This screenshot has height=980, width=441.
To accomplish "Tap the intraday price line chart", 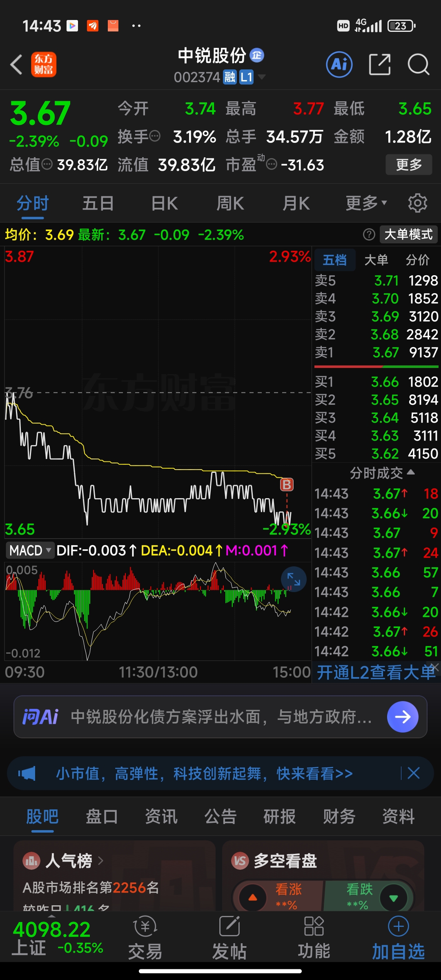I will click(158, 392).
